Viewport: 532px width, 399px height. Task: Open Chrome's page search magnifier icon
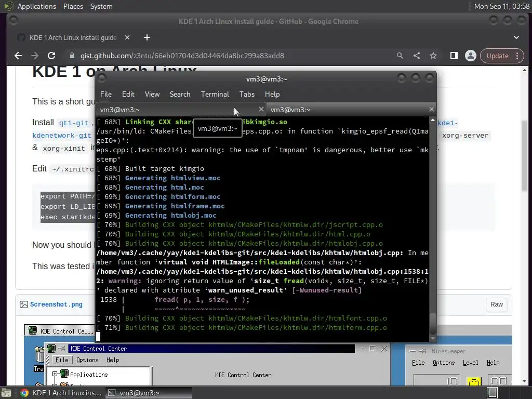(400, 56)
